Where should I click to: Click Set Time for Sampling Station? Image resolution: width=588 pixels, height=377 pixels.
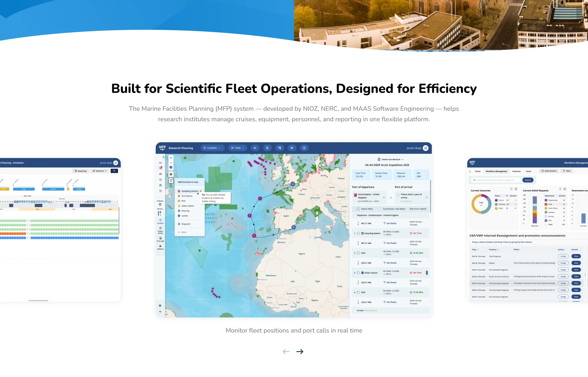click(416, 233)
